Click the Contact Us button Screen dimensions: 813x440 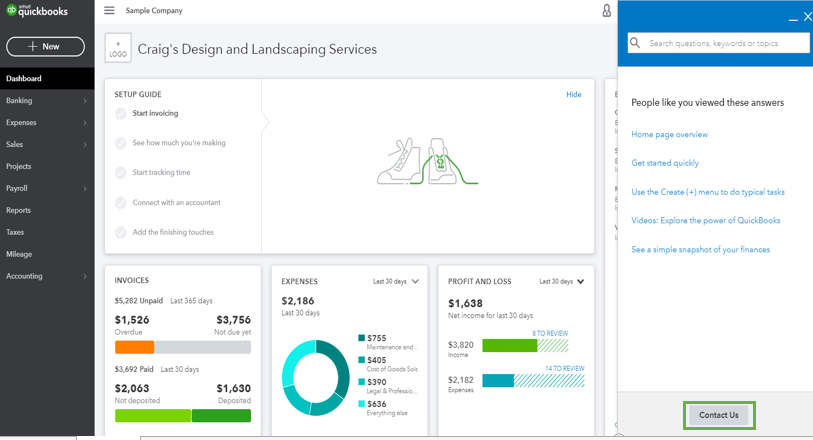(x=719, y=415)
